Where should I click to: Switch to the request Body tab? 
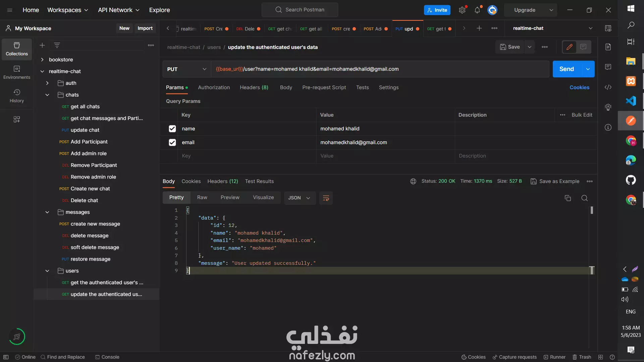point(286,87)
